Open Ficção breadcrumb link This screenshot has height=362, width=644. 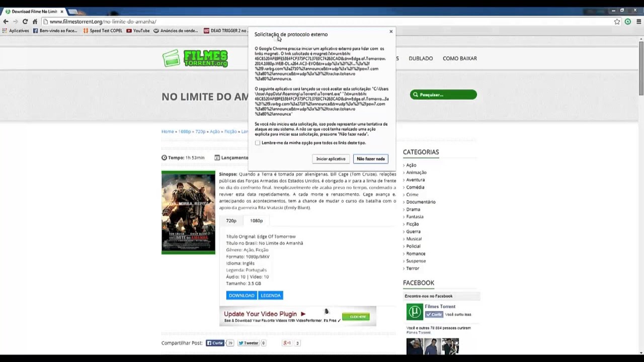[x=230, y=132]
